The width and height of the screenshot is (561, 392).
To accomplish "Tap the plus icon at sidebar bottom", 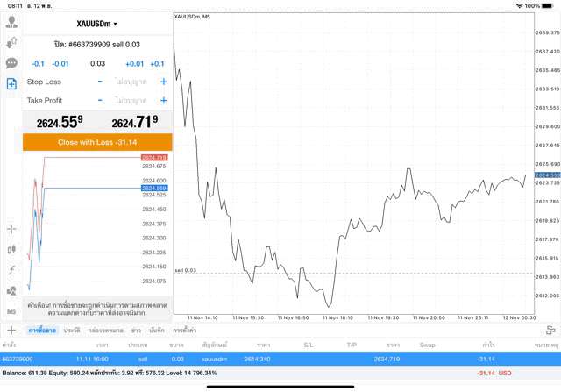I will [x=11, y=331].
